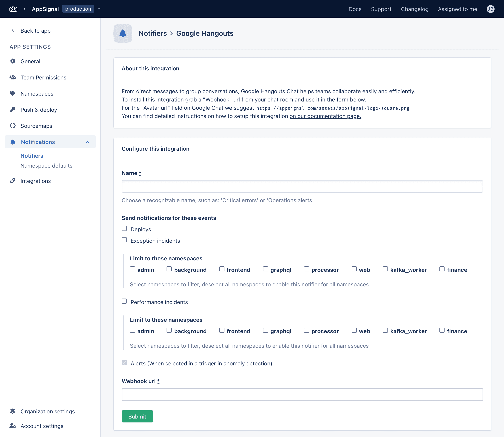Open the production environment dropdown arrow
The image size is (504, 437).
[x=99, y=9]
